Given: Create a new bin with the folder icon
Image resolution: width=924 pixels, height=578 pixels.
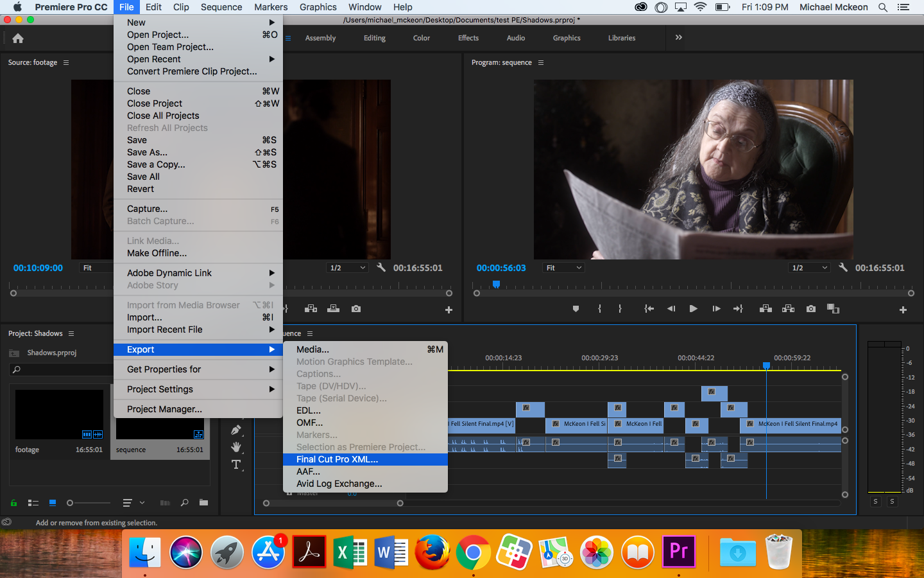Looking at the screenshot, I should 203,503.
